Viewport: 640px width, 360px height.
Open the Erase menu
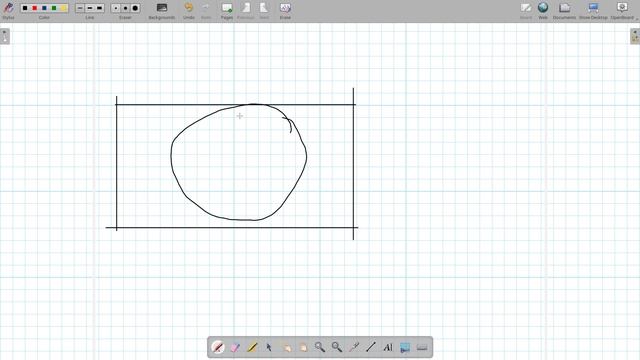click(x=285, y=11)
